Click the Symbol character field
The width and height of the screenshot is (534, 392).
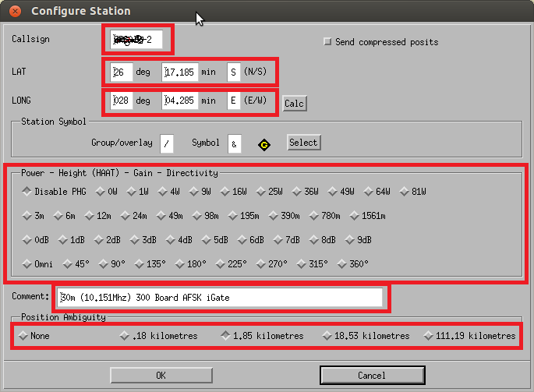pyautogui.click(x=235, y=143)
